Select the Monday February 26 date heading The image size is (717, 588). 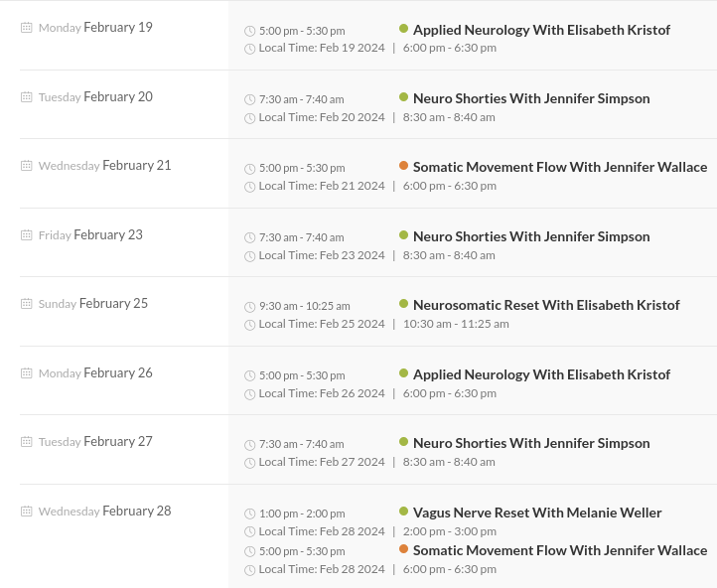95,373
